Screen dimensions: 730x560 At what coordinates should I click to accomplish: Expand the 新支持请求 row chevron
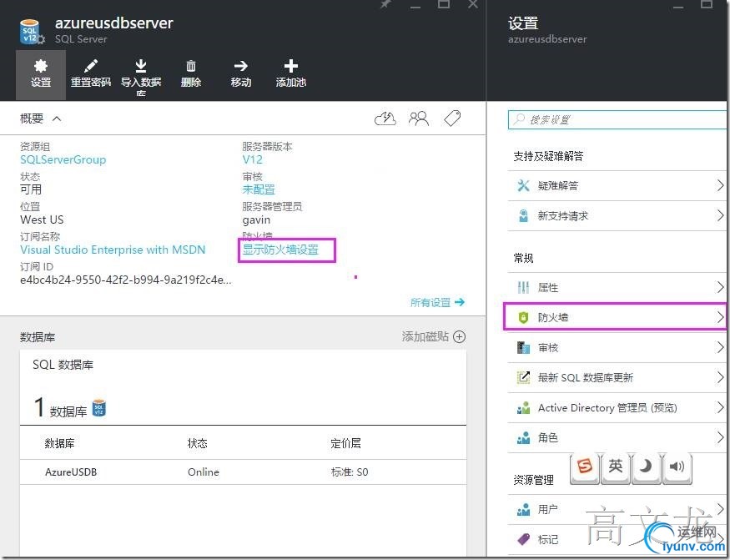[x=720, y=215]
